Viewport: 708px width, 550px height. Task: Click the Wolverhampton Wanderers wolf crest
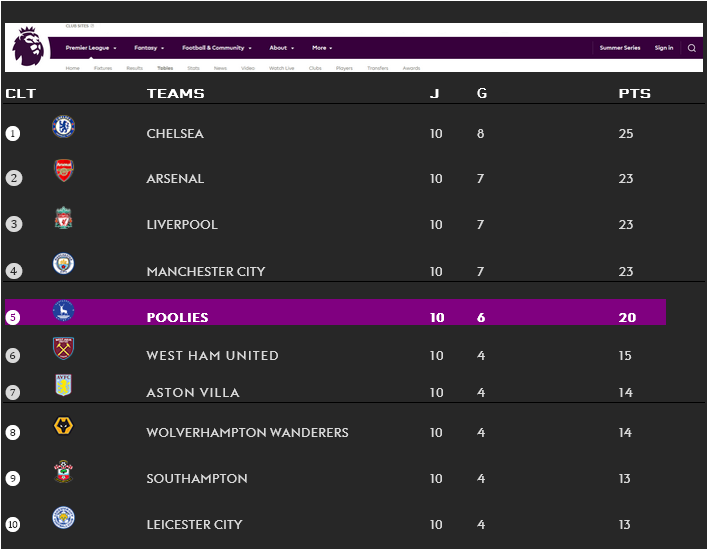(64, 427)
